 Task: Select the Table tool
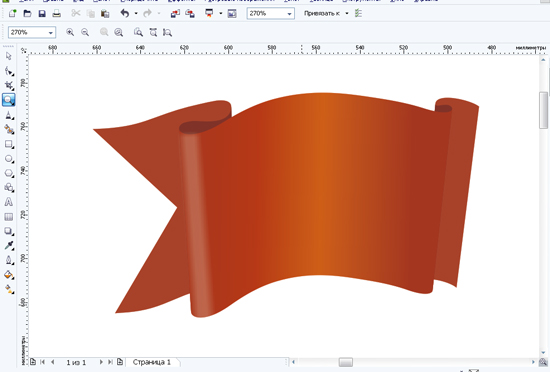tap(8, 217)
